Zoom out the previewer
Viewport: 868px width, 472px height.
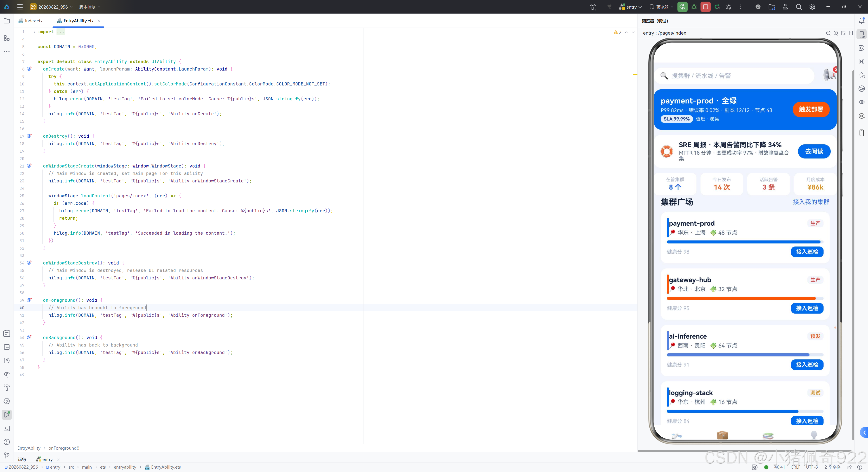pyautogui.click(x=828, y=33)
